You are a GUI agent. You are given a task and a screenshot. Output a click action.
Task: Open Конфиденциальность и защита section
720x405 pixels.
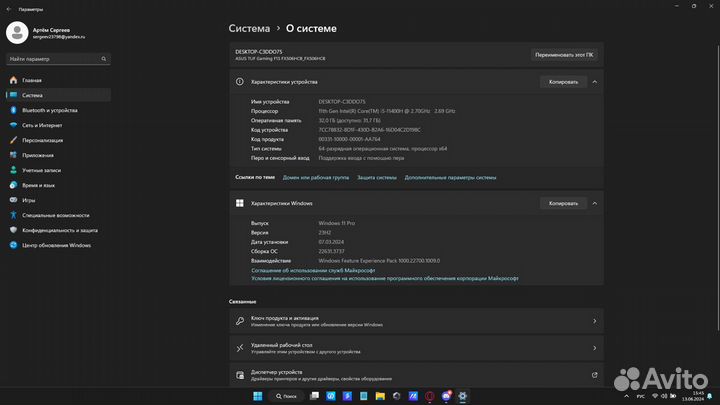[62, 230]
